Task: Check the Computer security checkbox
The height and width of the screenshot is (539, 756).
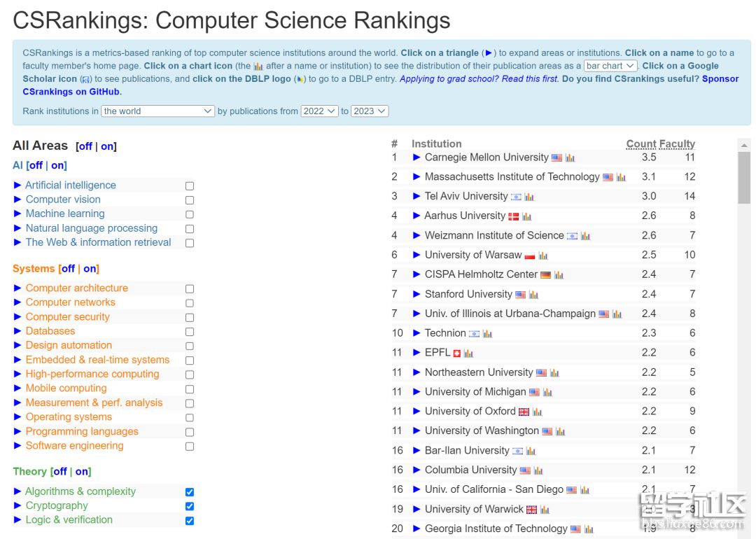Action: 190,317
